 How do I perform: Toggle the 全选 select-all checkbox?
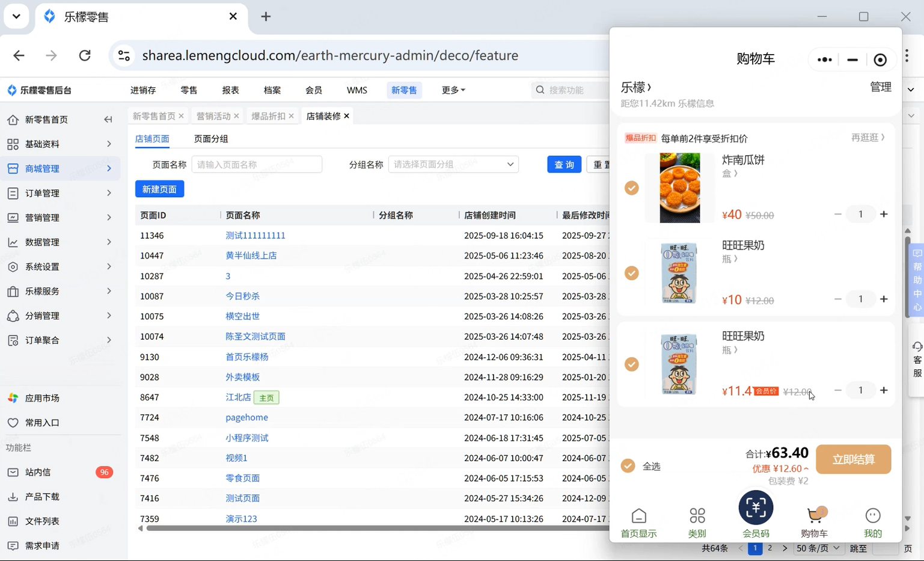(628, 466)
